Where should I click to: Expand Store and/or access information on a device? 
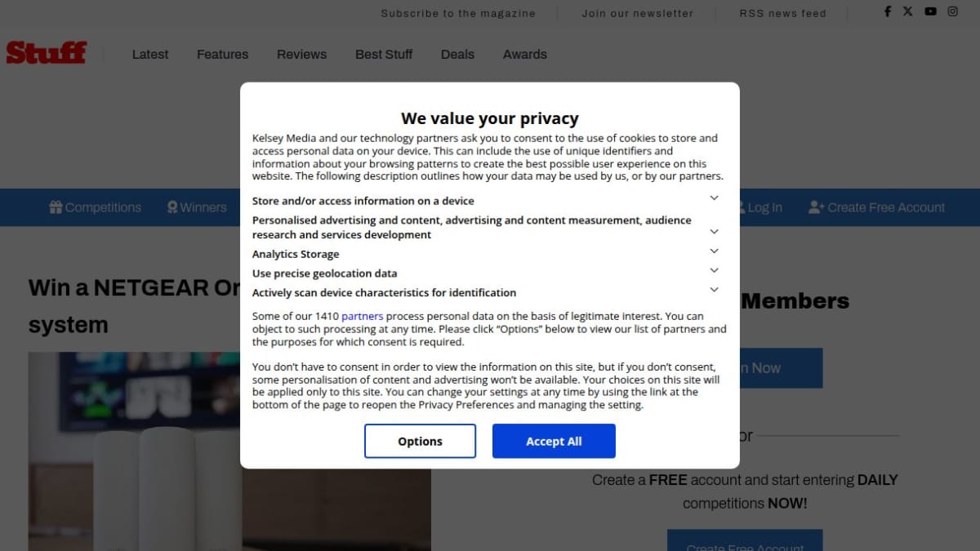coord(714,198)
